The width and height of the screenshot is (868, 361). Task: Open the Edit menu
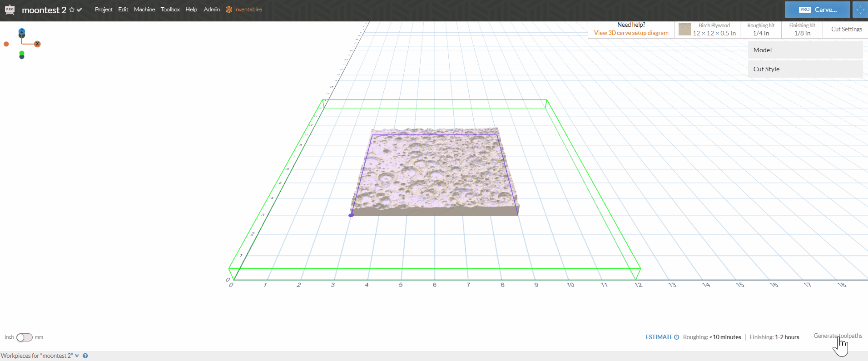[123, 10]
